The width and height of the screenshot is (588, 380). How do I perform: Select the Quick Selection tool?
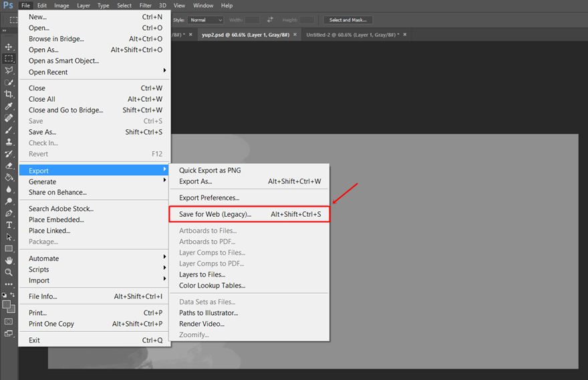[9, 82]
